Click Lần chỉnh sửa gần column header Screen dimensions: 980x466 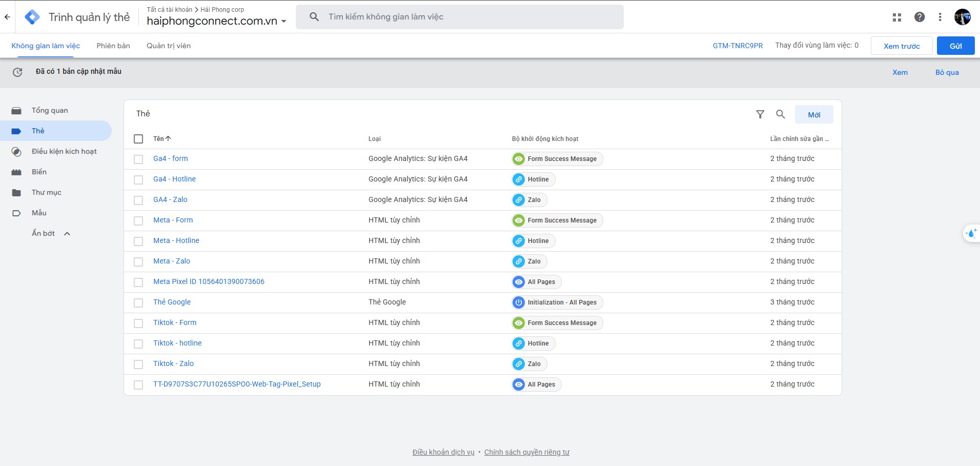(x=799, y=139)
